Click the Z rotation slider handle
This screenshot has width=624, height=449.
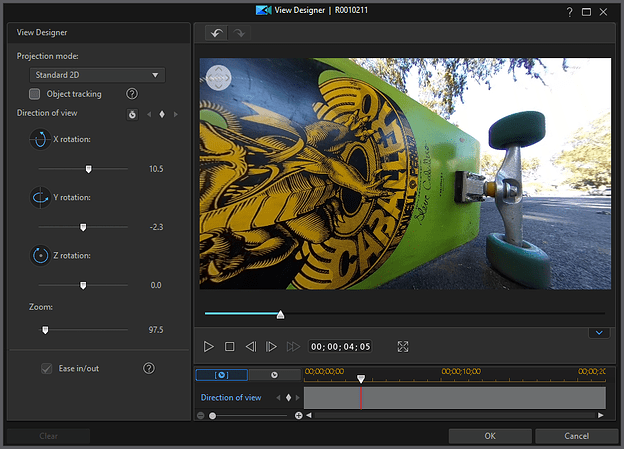83,285
